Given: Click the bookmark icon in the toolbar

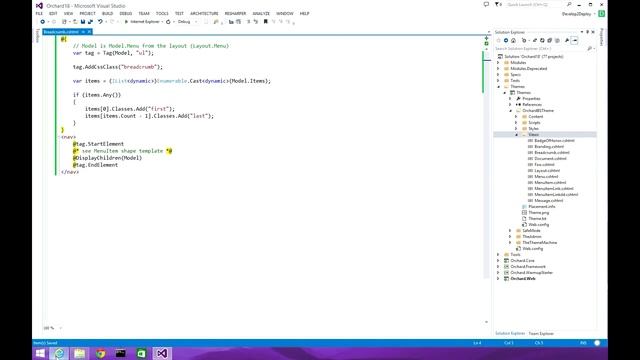Looking at the screenshot, I should pos(266,22).
